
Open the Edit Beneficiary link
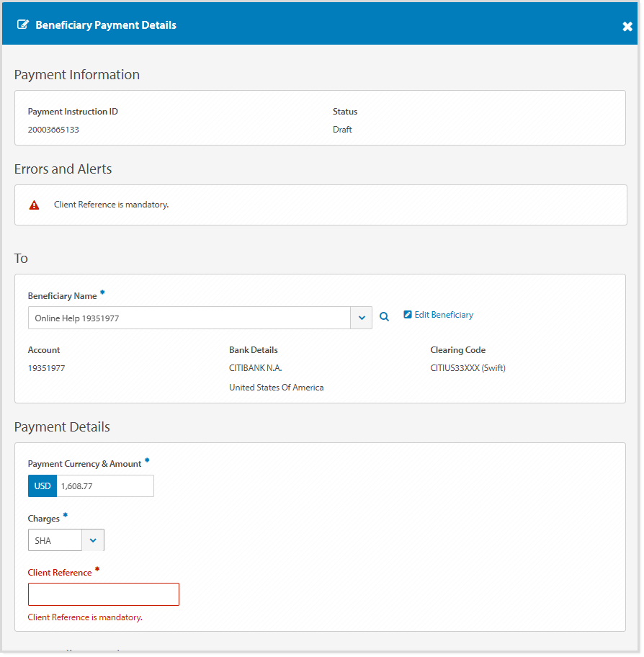(x=444, y=315)
